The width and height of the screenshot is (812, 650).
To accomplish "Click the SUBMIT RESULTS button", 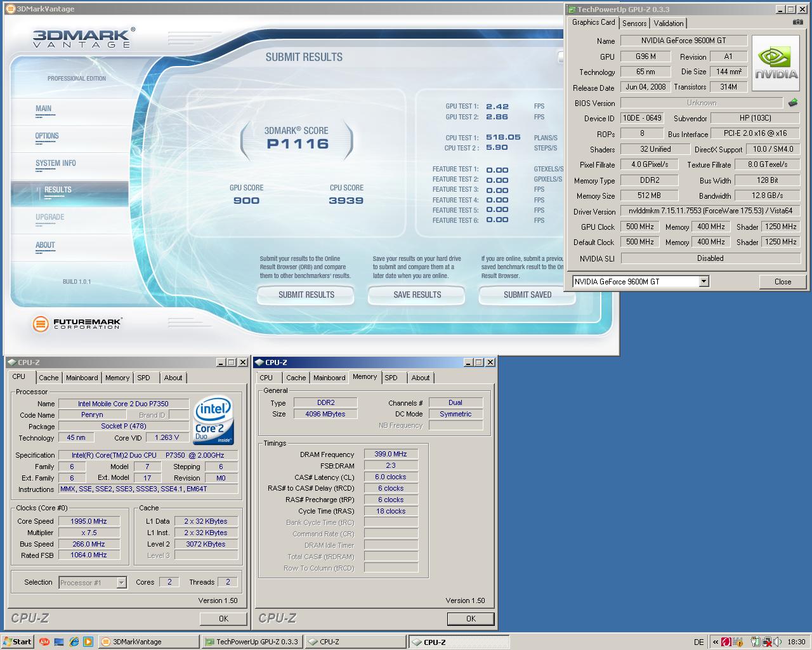I will 306,295.
